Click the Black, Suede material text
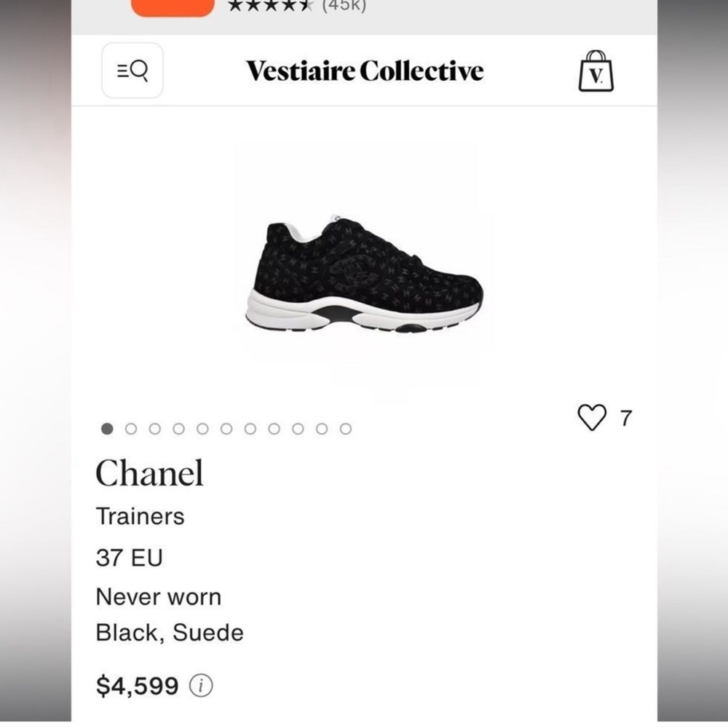Viewport: 728px width, 728px height. tap(170, 633)
